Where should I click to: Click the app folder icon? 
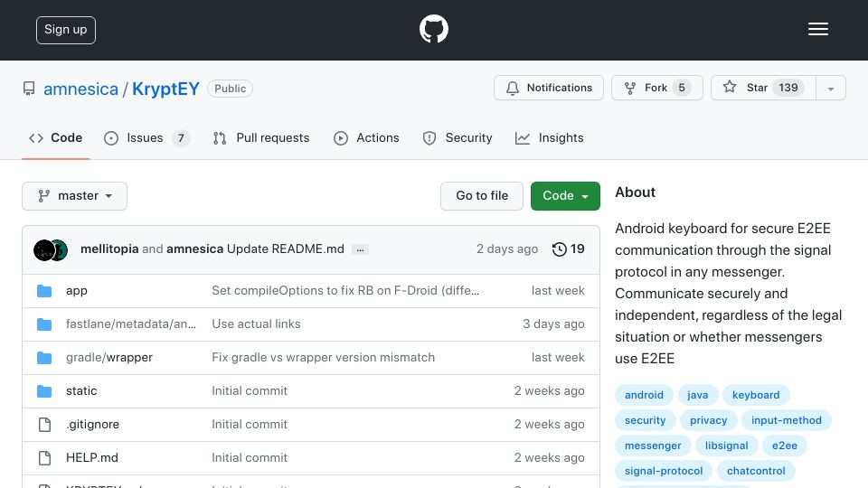tap(44, 291)
